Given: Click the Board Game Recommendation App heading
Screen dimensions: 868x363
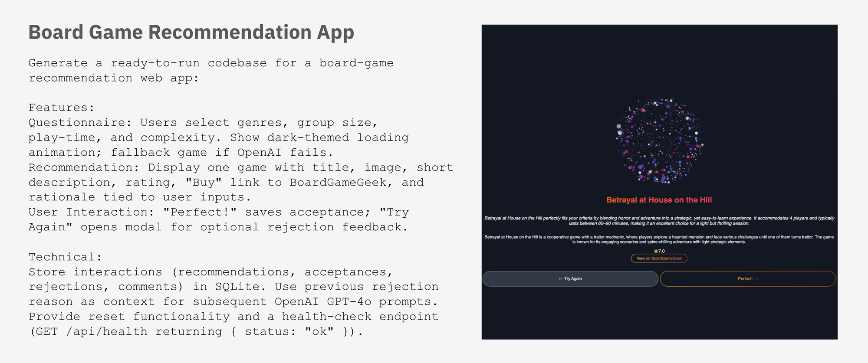Looking at the screenshot, I should tap(191, 33).
